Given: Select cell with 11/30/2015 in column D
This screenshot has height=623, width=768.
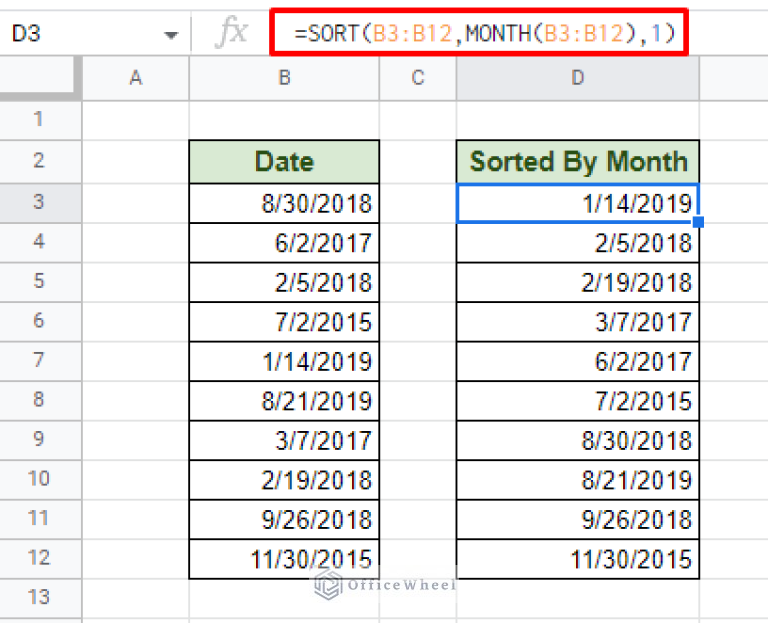Looking at the screenshot, I should 578,559.
